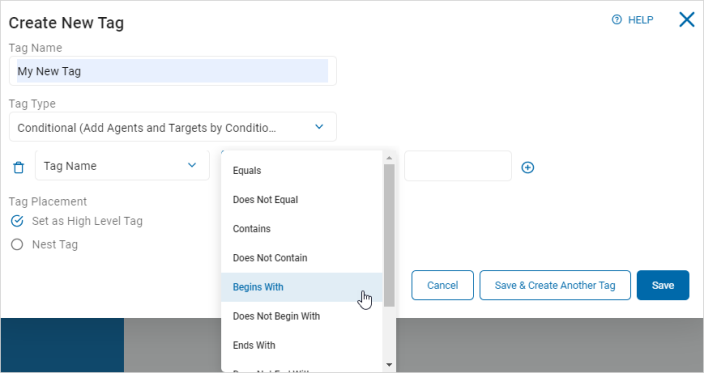Click the blue Save button
Image resolution: width=704 pixels, height=373 pixels.
(x=663, y=285)
